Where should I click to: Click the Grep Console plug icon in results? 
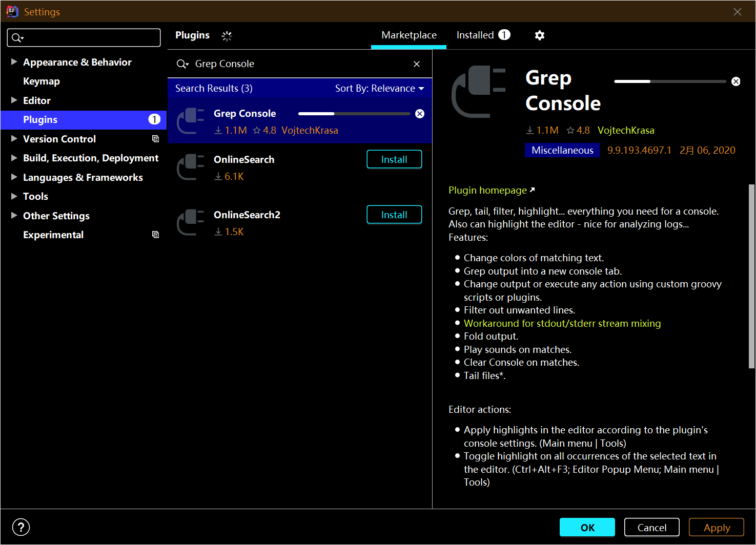tap(191, 120)
